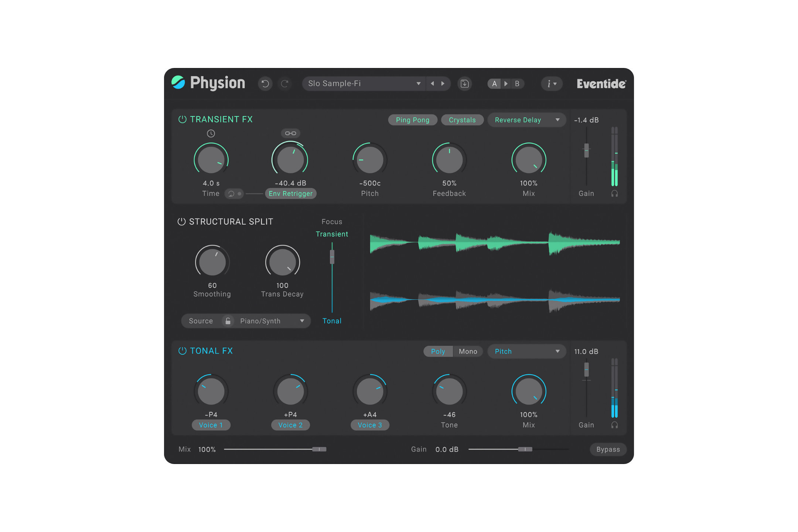Click the save preset icon
798x532 pixels.
[x=464, y=83]
